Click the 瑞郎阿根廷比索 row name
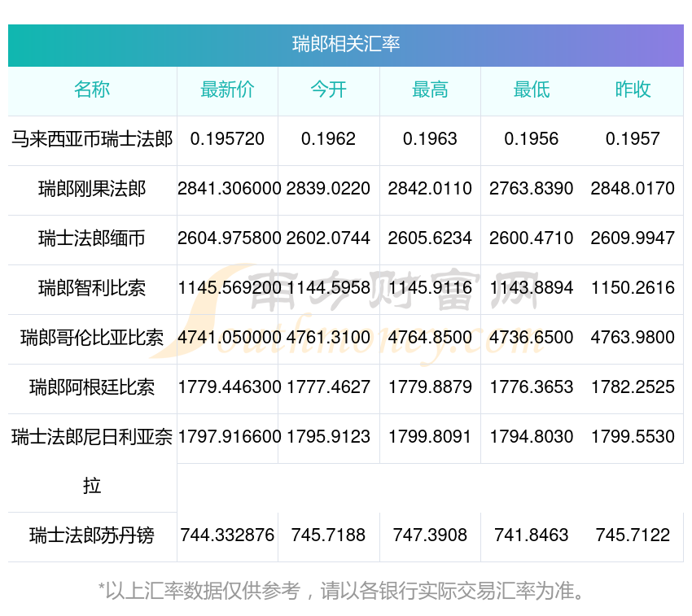The width and height of the screenshot is (692, 616). pyautogui.click(x=92, y=387)
